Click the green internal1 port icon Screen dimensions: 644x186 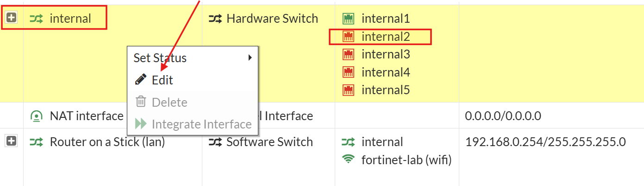tap(348, 19)
